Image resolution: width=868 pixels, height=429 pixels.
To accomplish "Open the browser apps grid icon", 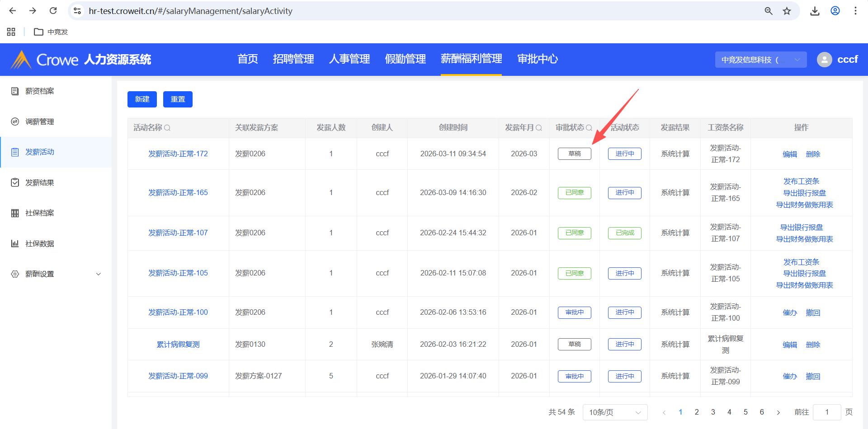I will (x=11, y=32).
